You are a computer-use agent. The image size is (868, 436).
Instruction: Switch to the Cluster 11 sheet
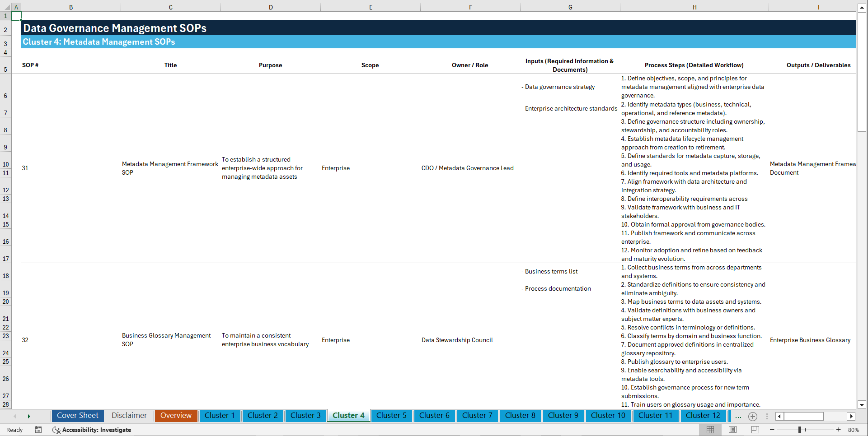[656, 416]
